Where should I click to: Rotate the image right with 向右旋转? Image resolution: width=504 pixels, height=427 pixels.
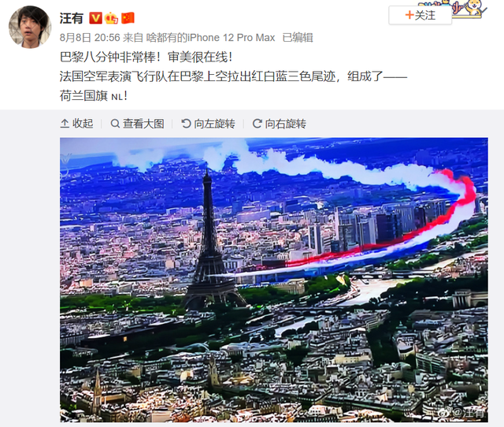[x=280, y=124]
